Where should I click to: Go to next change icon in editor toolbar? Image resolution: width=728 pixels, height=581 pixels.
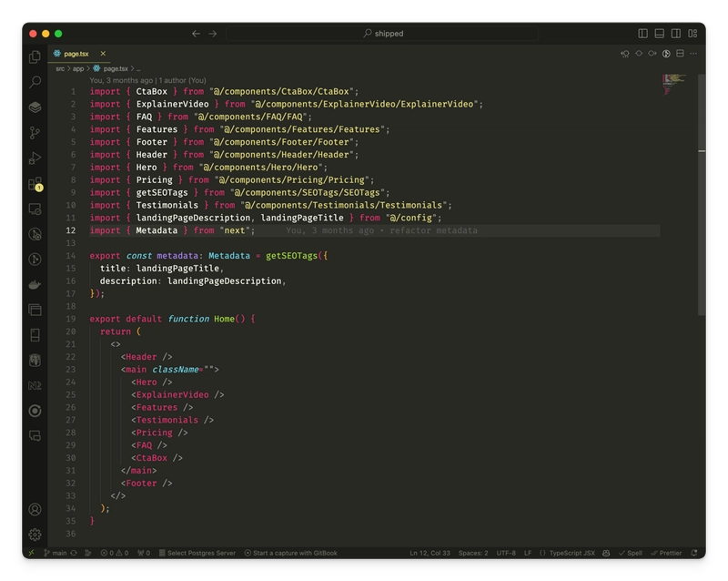coord(652,54)
